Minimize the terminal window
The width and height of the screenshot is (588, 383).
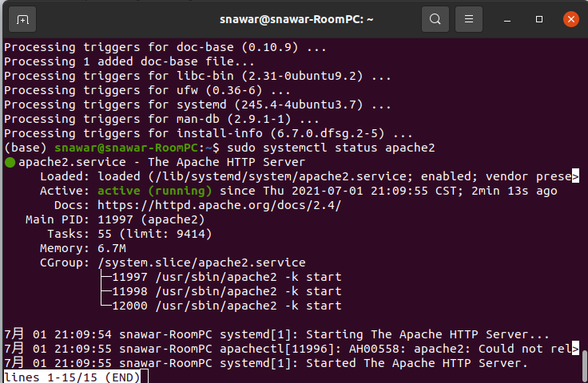click(x=507, y=19)
